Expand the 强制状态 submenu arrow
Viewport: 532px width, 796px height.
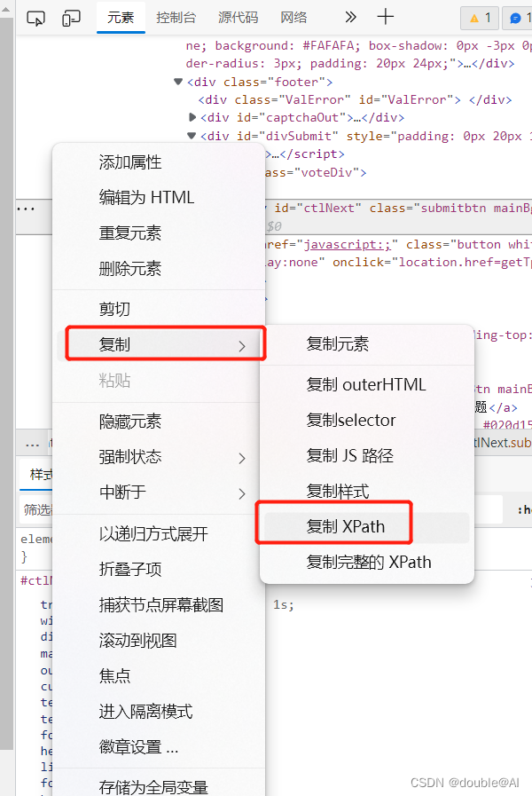click(x=242, y=458)
